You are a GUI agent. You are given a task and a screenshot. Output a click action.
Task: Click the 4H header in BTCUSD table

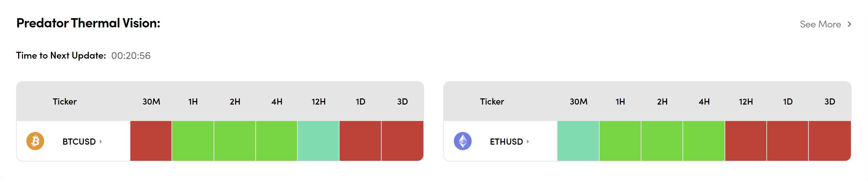pos(277,101)
